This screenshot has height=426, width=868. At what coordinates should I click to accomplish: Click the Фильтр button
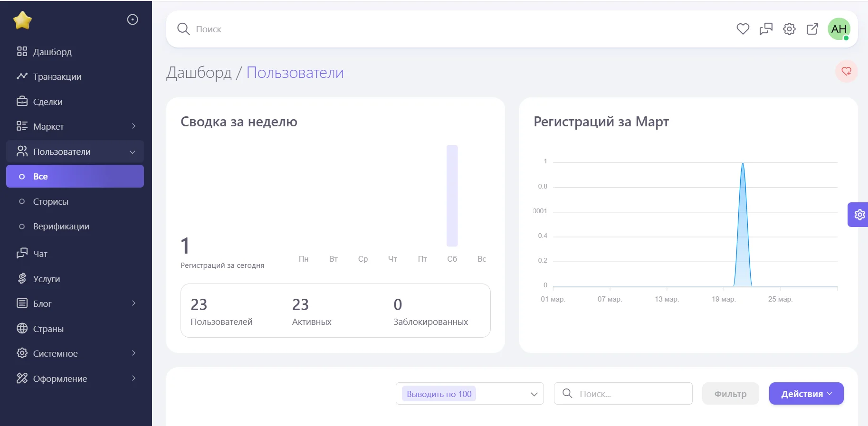point(730,394)
